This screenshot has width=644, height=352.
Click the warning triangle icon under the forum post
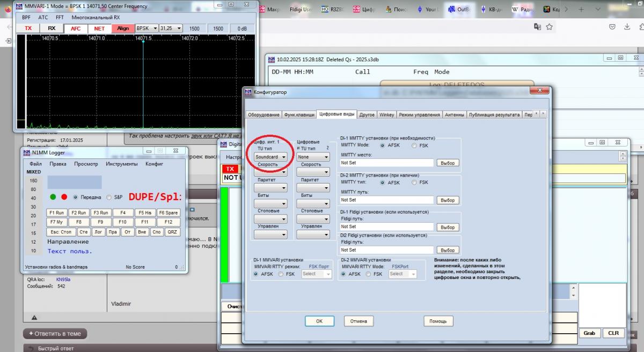tap(34, 318)
